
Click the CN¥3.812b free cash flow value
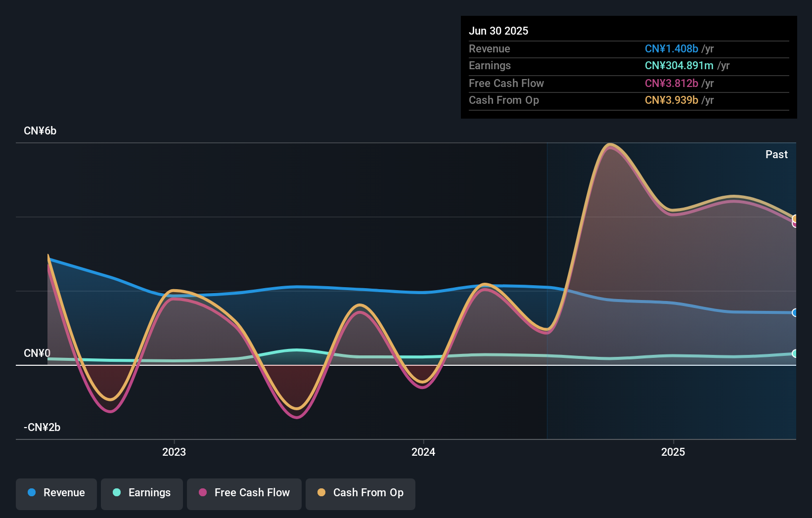(672, 84)
